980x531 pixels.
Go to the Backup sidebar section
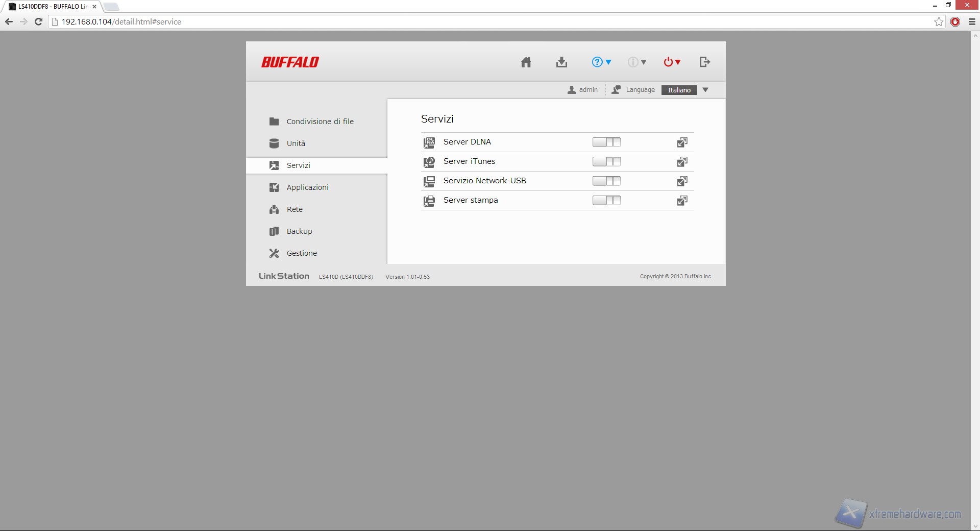(299, 231)
